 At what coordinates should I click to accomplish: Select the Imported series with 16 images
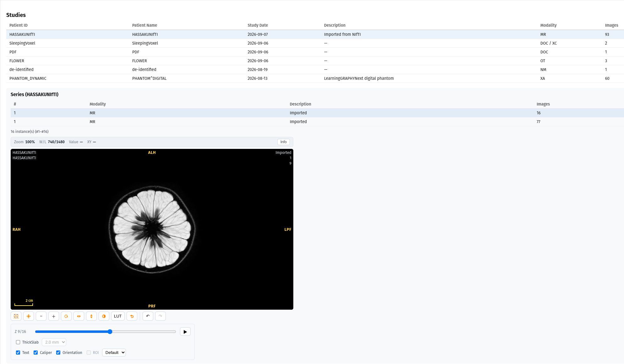(317, 113)
